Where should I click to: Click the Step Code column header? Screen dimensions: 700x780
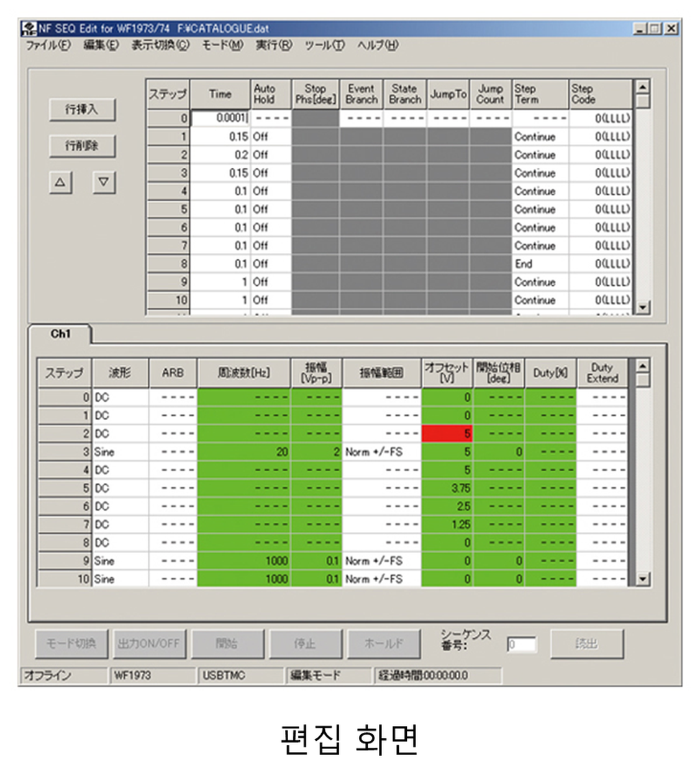point(601,94)
